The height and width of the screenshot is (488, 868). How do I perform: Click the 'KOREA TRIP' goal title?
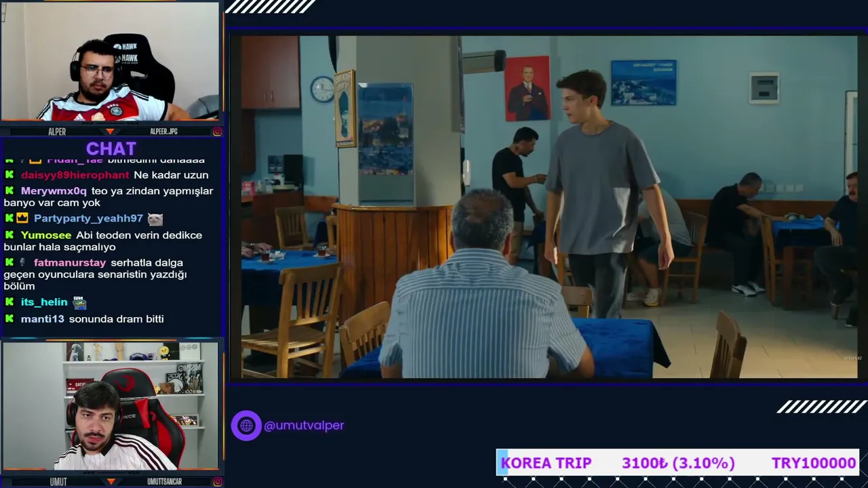coord(546,463)
